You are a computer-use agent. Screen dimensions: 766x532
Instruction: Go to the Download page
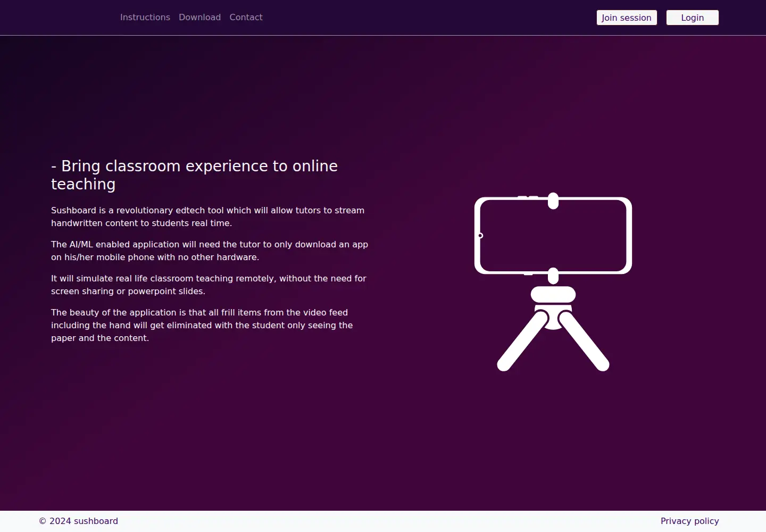click(x=199, y=18)
